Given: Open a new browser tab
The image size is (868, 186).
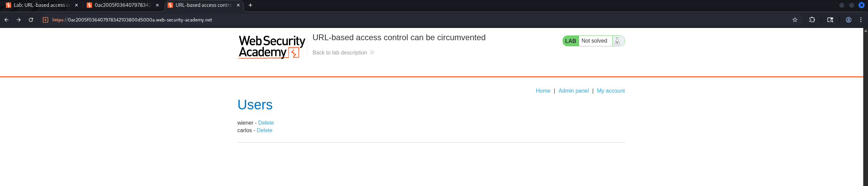Looking at the screenshot, I should [x=250, y=5].
